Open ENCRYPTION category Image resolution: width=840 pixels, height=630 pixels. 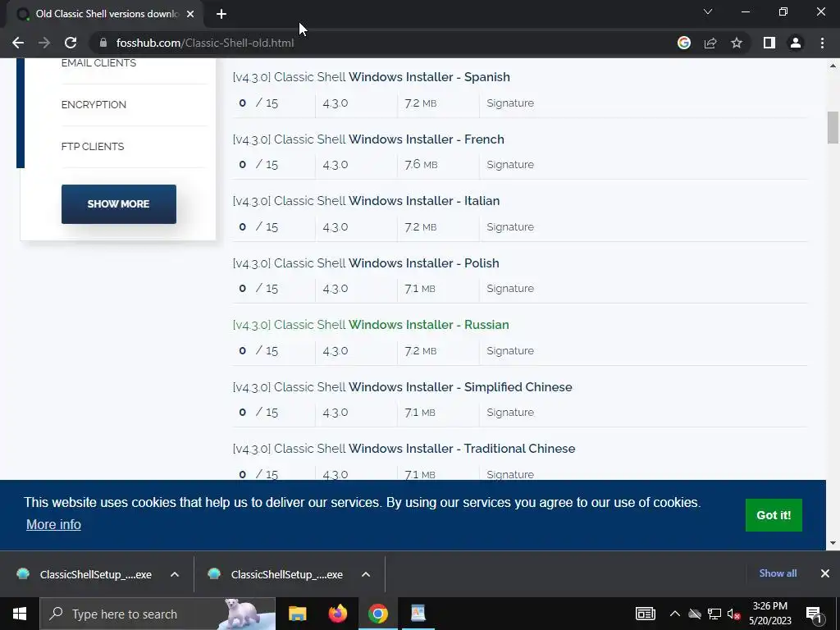tap(94, 104)
